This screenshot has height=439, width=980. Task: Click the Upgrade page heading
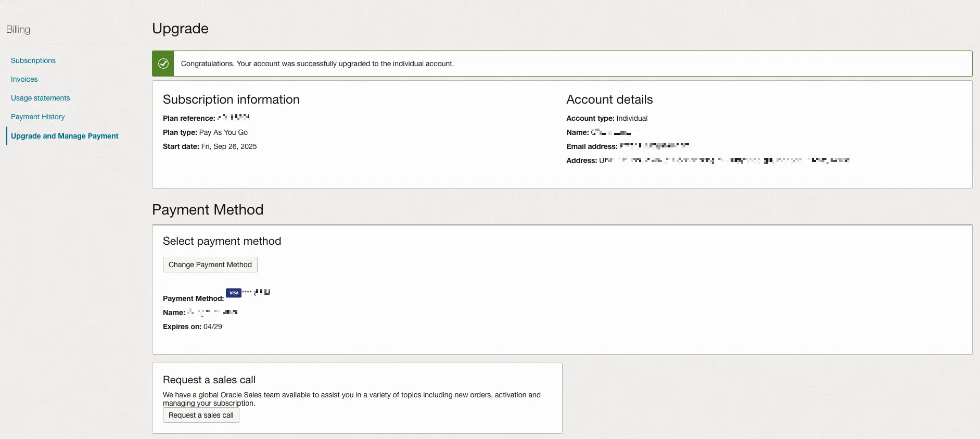pyautogui.click(x=180, y=29)
